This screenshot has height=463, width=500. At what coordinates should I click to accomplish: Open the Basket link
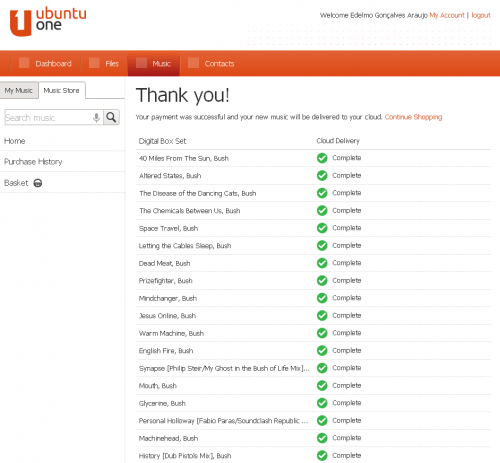point(16,183)
